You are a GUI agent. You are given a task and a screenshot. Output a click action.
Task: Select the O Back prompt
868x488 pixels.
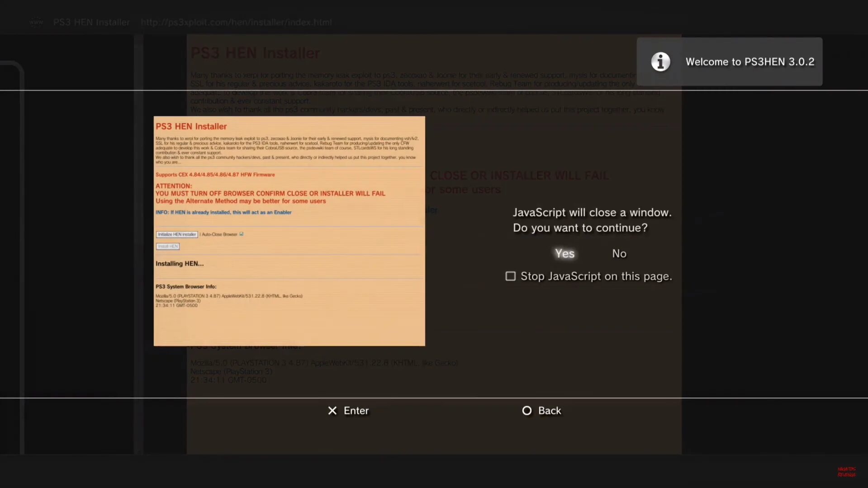coord(541,410)
